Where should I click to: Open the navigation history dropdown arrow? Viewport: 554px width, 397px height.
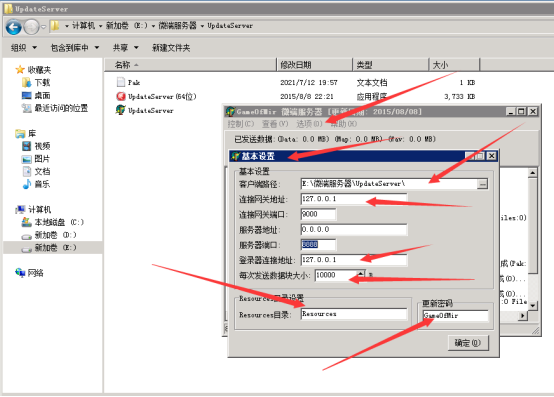point(43,27)
